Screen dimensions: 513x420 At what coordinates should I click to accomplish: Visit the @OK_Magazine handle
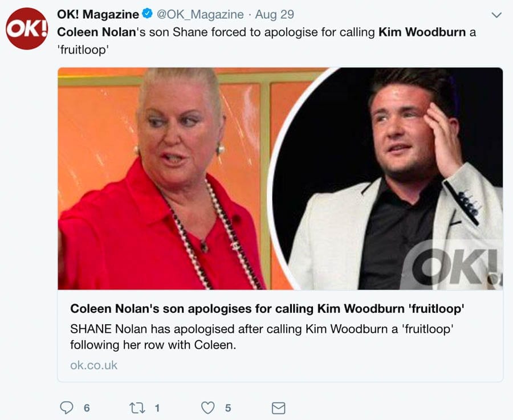[200, 14]
